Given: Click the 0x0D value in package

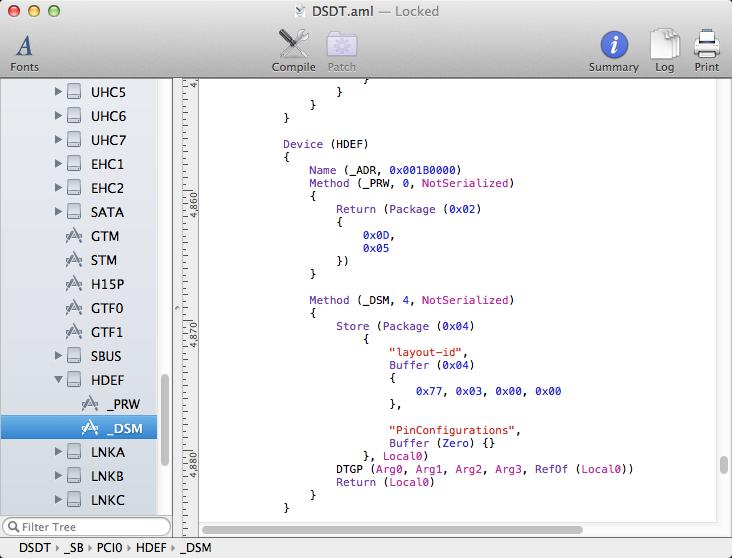Looking at the screenshot, I should [x=376, y=235].
